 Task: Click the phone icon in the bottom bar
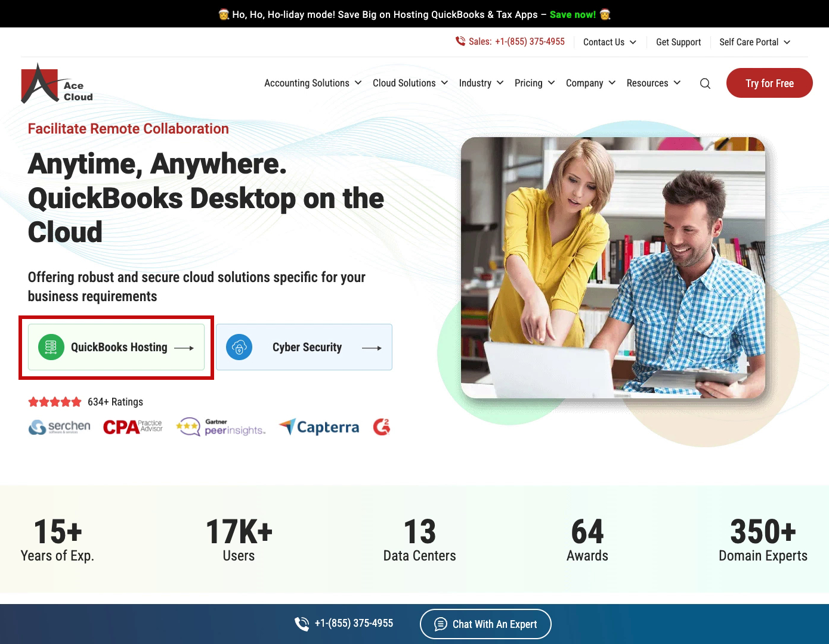pos(302,624)
